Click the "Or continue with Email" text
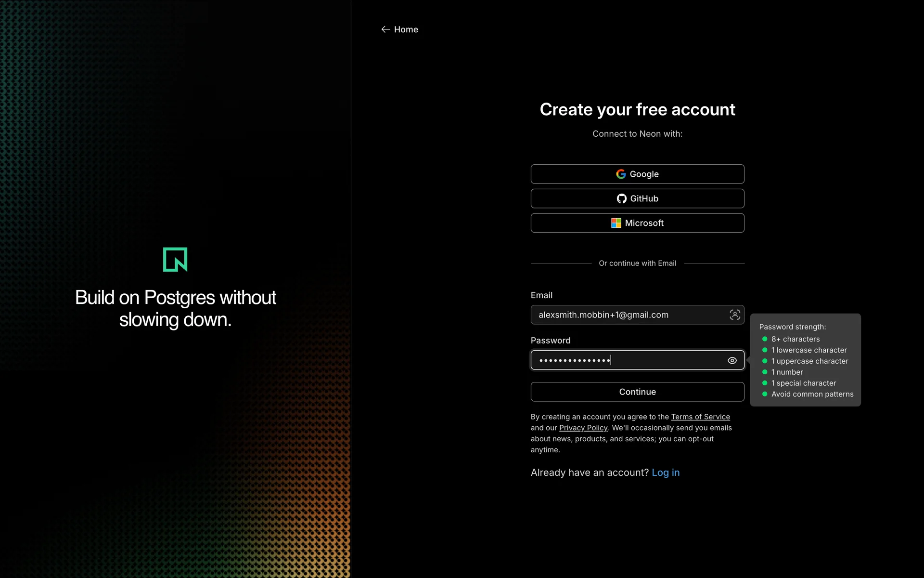The height and width of the screenshot is (578, 924). click(x=637, y=263)
